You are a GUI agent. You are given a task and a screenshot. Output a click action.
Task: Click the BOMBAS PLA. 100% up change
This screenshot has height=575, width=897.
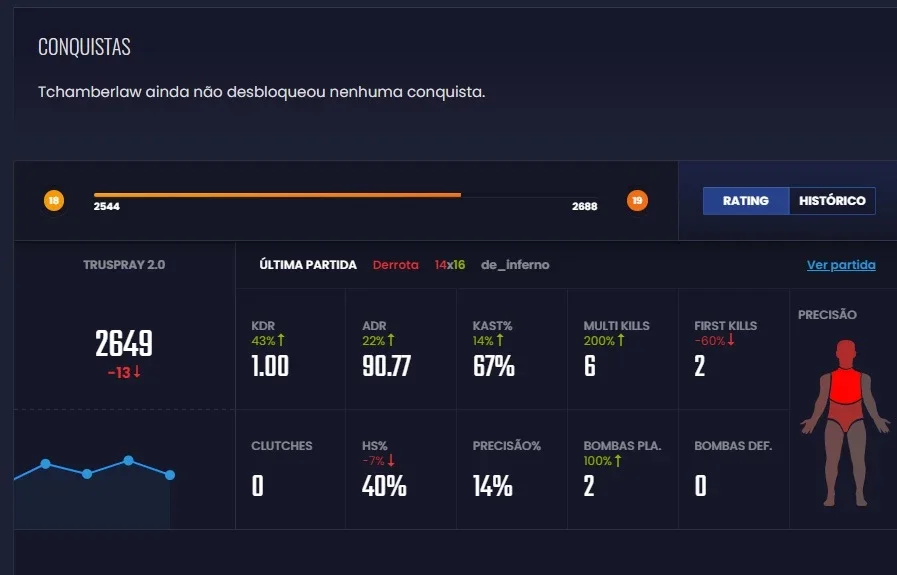[x=602, y=461]
